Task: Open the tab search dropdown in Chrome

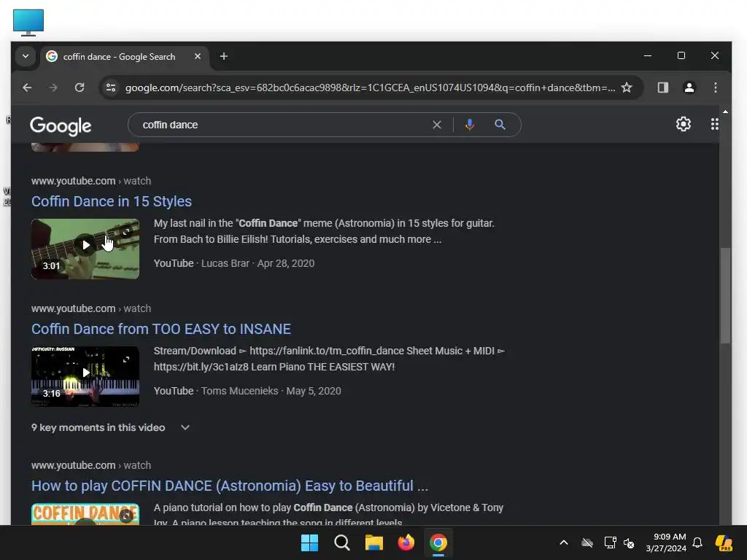Action: tap(26, 56)
